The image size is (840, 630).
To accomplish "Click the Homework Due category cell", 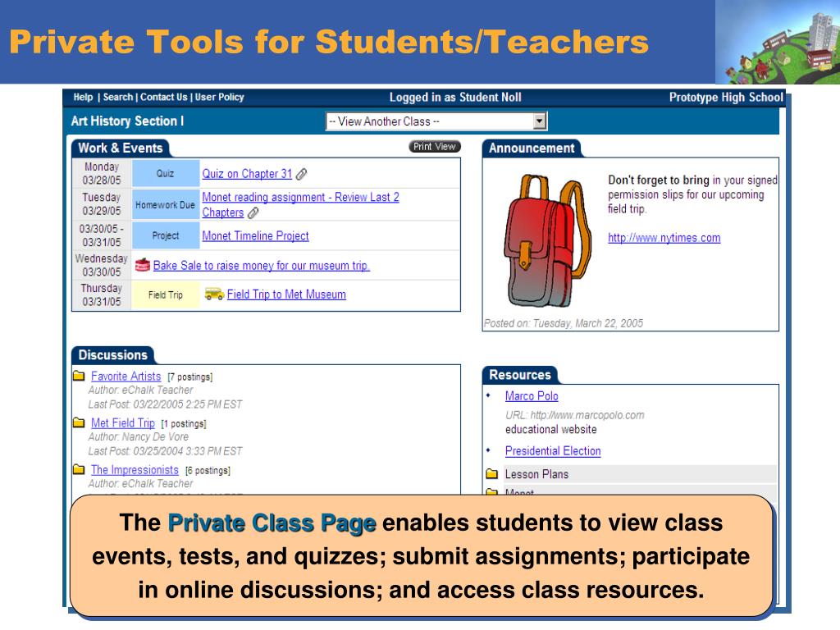I will 166,204.
